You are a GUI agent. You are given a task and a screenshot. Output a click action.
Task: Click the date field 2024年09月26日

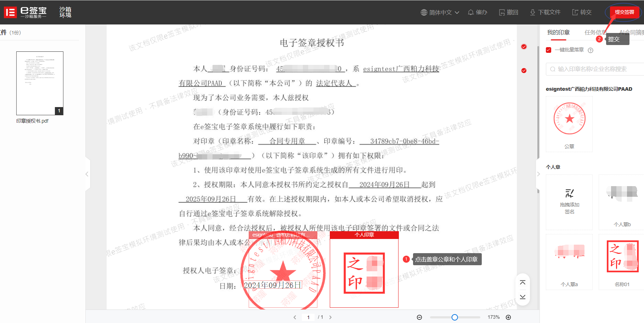point(272,285)
